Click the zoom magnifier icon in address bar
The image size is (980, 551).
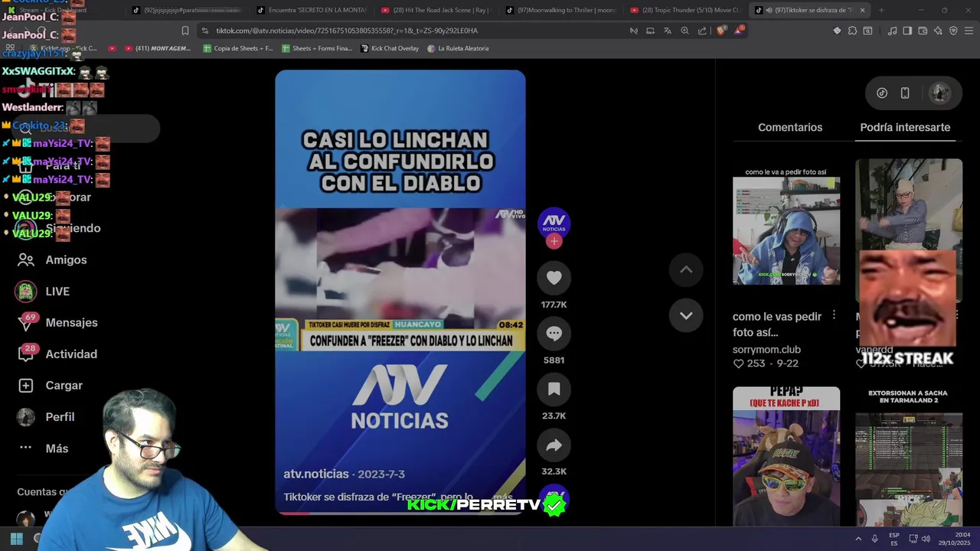(x=684, y=31)
